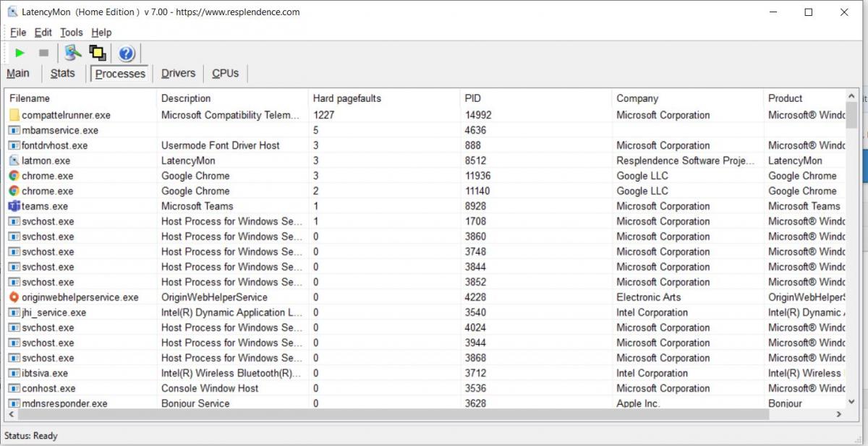Click the Intel Corporation cell for PID 3712
Image resolution: width=868 pixels, height=446 pixels.
[652, 373]
